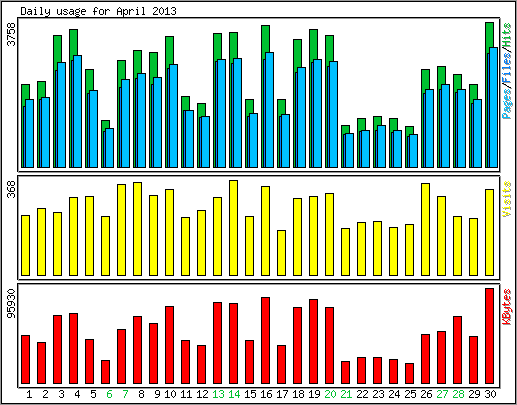Screen dimensions: 517x405
Task: Select day label 30 on the x-axis
Action: coord(490,394)
